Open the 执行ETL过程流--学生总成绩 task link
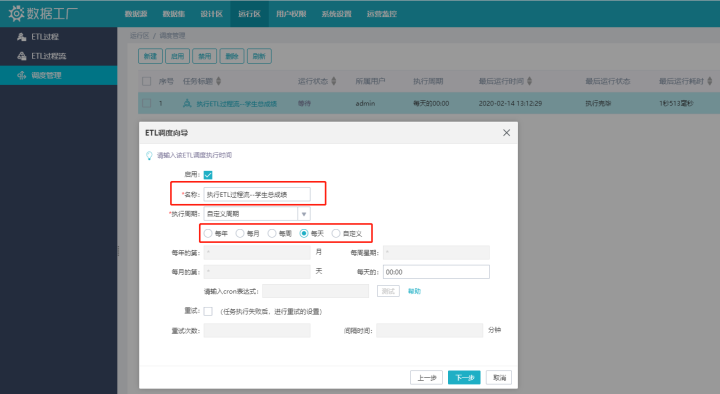Screen dimensions: 720x394 [236, 104]
